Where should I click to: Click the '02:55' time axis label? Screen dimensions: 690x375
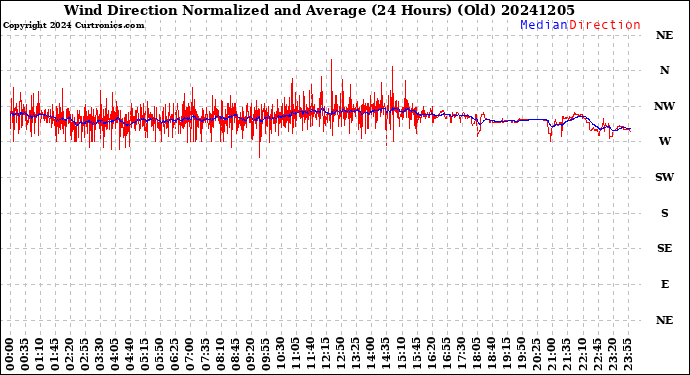click(85, 354)
